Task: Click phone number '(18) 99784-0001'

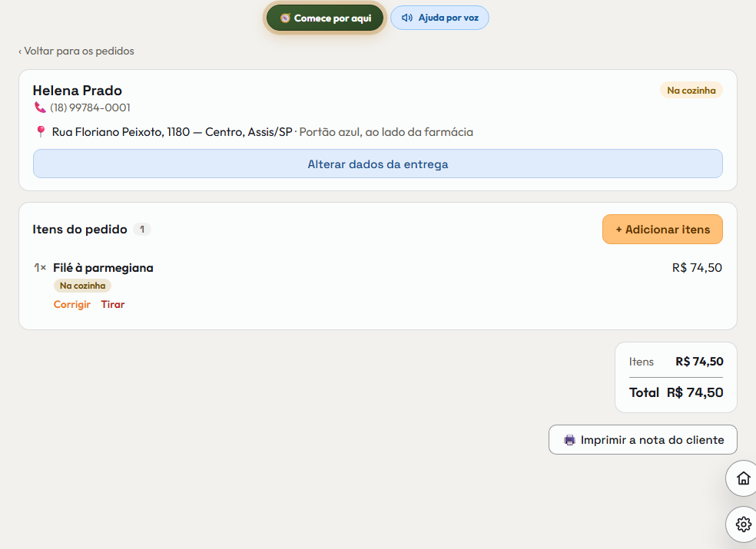Action: coord(90,107)
